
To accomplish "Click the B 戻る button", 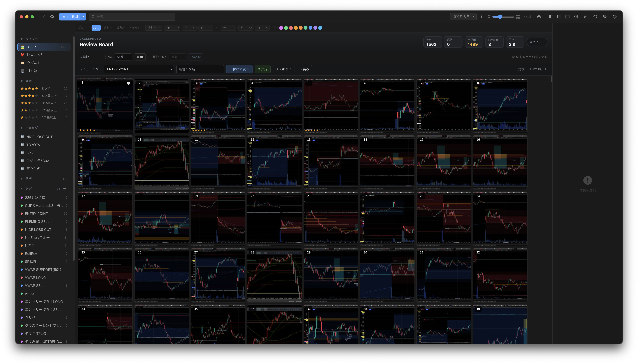I will [x=304, y=69].
